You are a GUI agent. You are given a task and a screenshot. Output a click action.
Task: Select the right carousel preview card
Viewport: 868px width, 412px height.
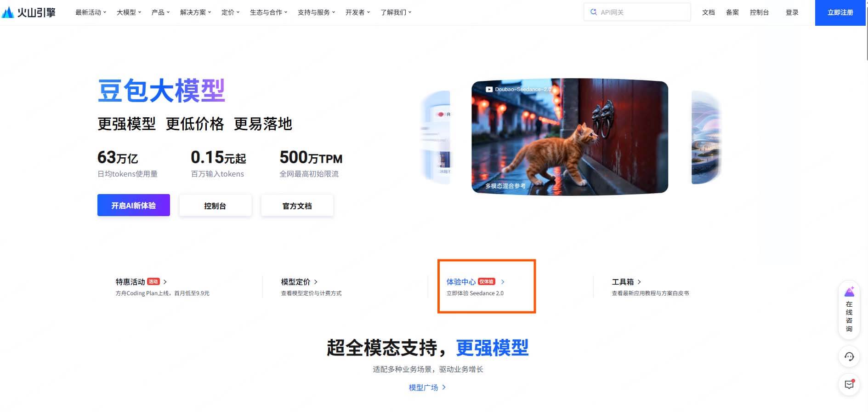pos(706,137)
